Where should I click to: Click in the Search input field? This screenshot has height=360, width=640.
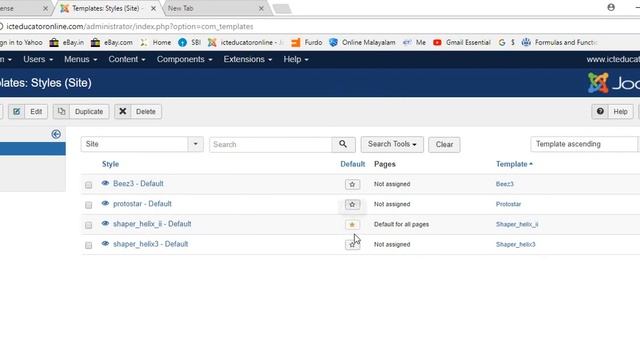pyautogui.click(x=271, y=144)
